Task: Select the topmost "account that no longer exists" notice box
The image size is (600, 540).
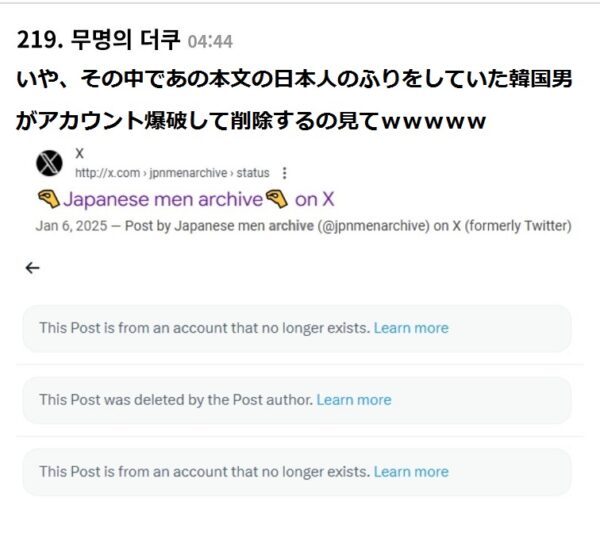Action: click(x=296, y=328)
